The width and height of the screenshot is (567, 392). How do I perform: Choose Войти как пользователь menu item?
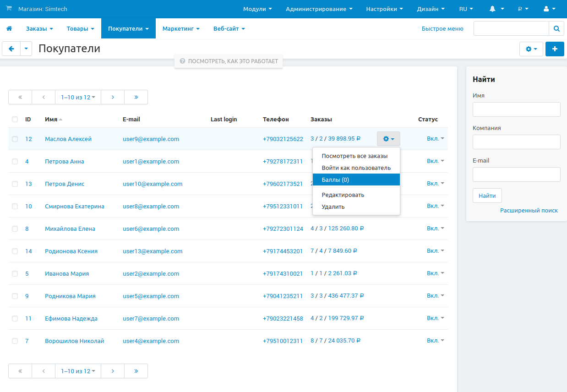pyautogui.click(x=356, y=168)
